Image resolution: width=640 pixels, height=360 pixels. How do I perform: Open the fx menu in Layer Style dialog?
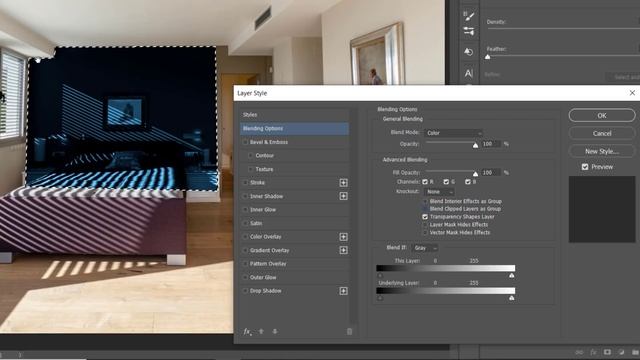tap(247, 332)
